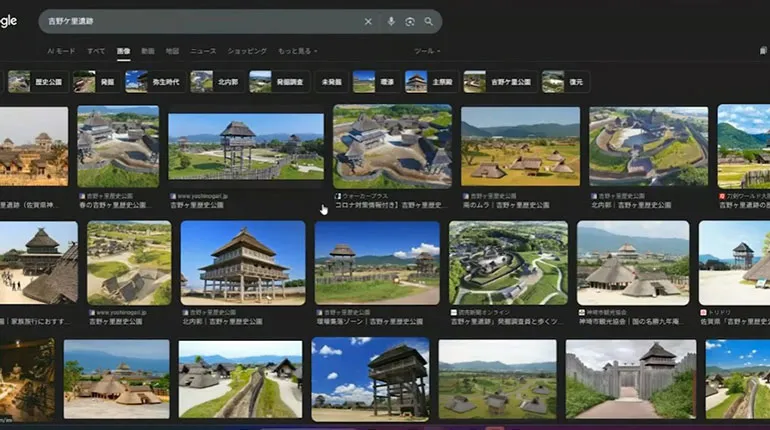Image resolution: width=770 pixels, height=430 pixels.
Task: Select the 画像 tab
Action: coord(123,51)
